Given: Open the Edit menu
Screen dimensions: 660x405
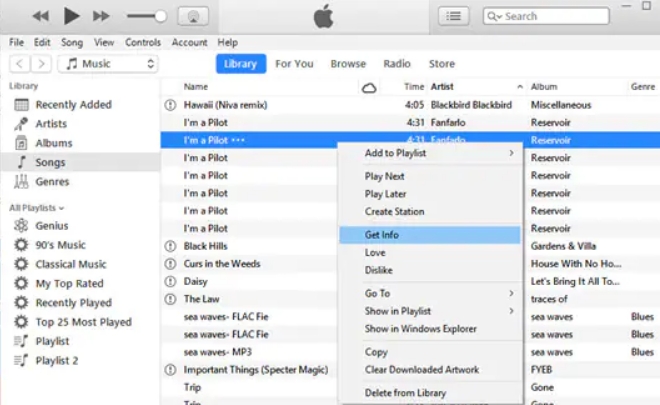Looking at the screenshot, I should (x=42, y=43).
